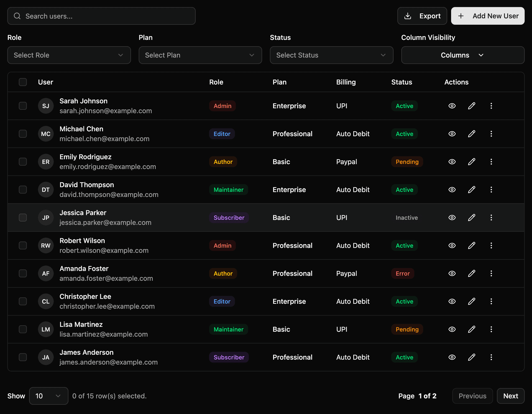
Task: Change the rows-per-page value from 10
Action: [48, 396]
